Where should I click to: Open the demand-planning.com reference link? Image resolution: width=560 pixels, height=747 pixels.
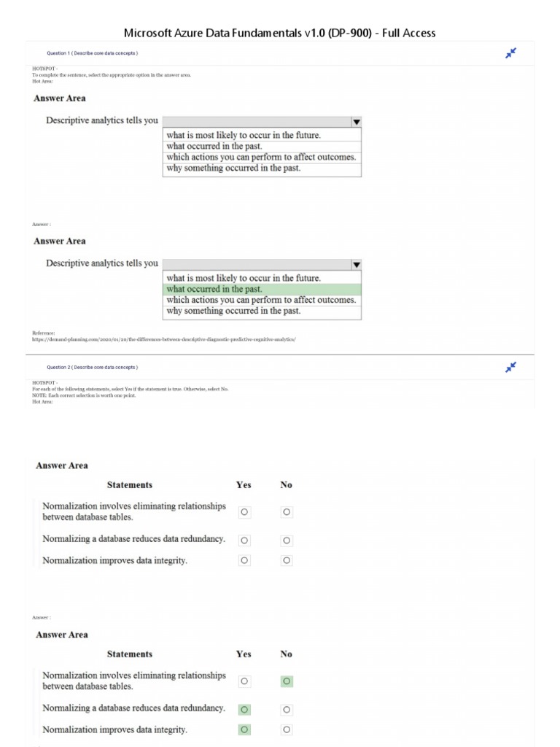click(164, 339)
